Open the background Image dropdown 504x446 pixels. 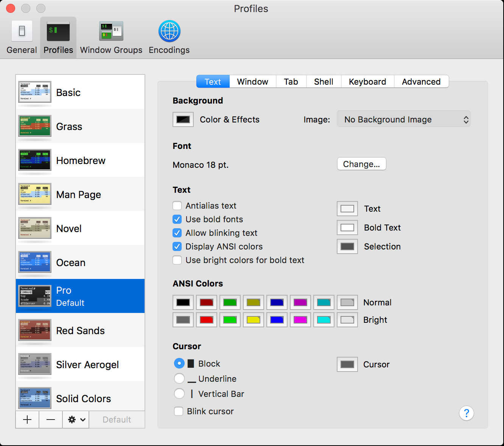click(403, 119)
